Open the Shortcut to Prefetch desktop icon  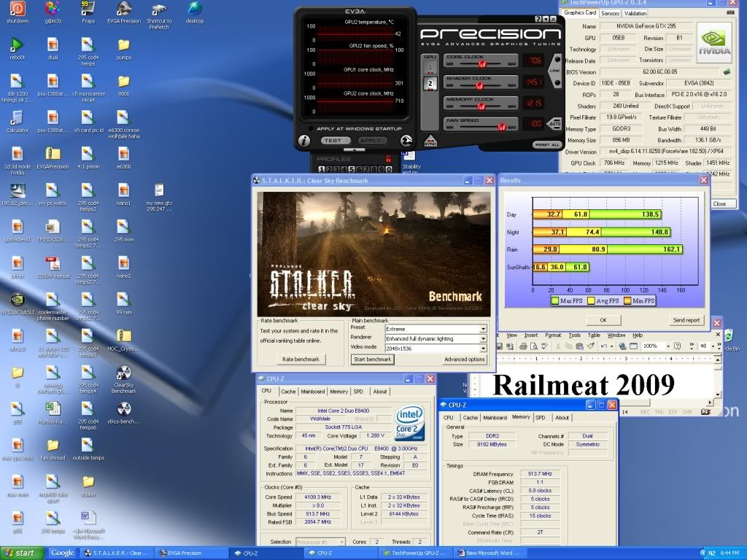tap(159, 16)
